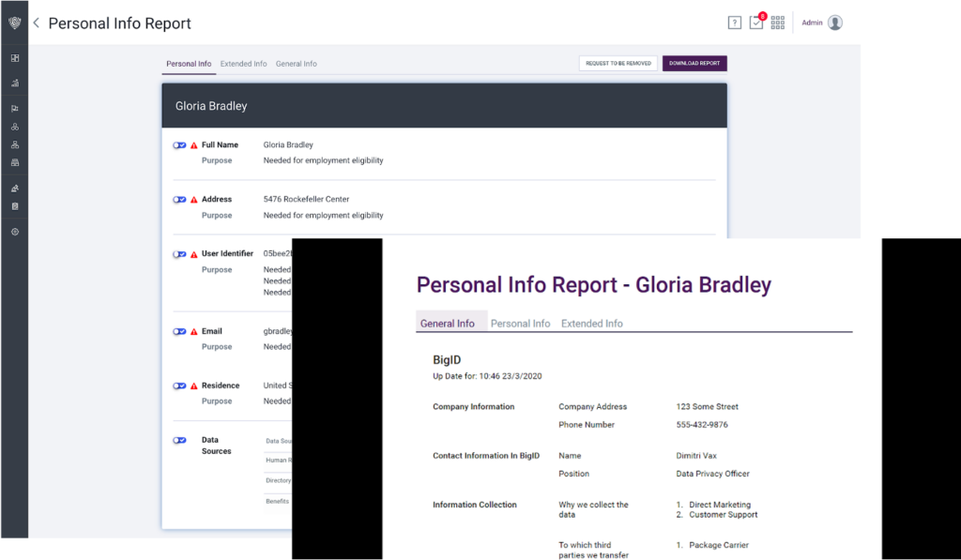Click the Request To Be Removed button
The width and height of the screenshot is (961, 560).
point(618,64)
